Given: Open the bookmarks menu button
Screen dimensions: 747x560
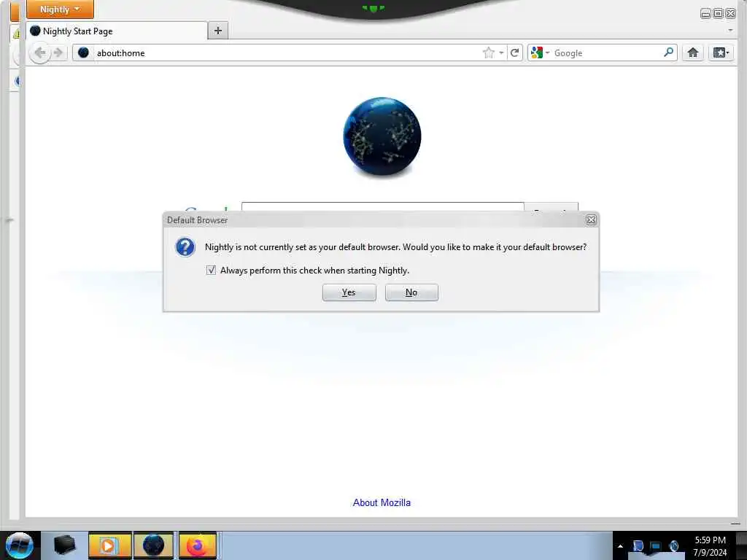Looking at the screenshot, I should pyautogui.click(x=721, y=52).
